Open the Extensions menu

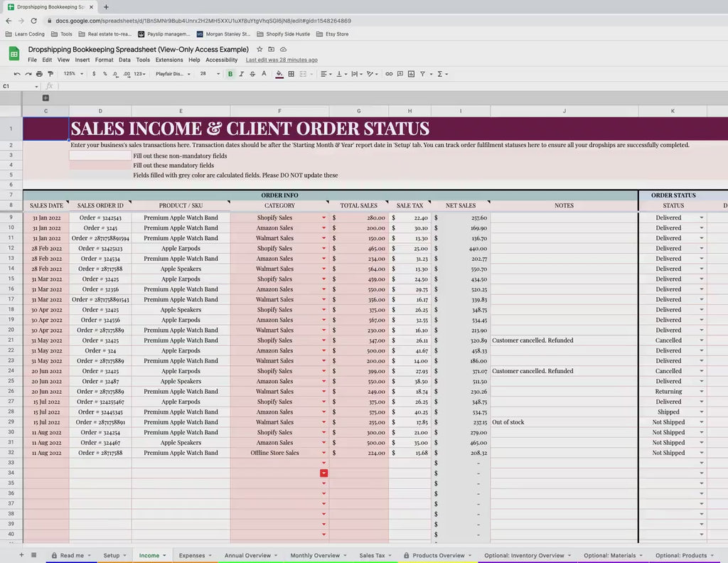[x=169, y=60]
